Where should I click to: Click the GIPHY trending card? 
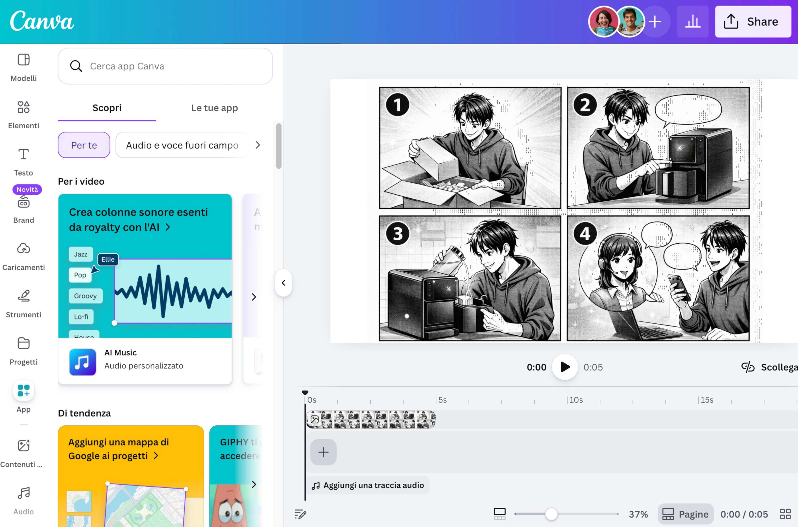(236, 476)
